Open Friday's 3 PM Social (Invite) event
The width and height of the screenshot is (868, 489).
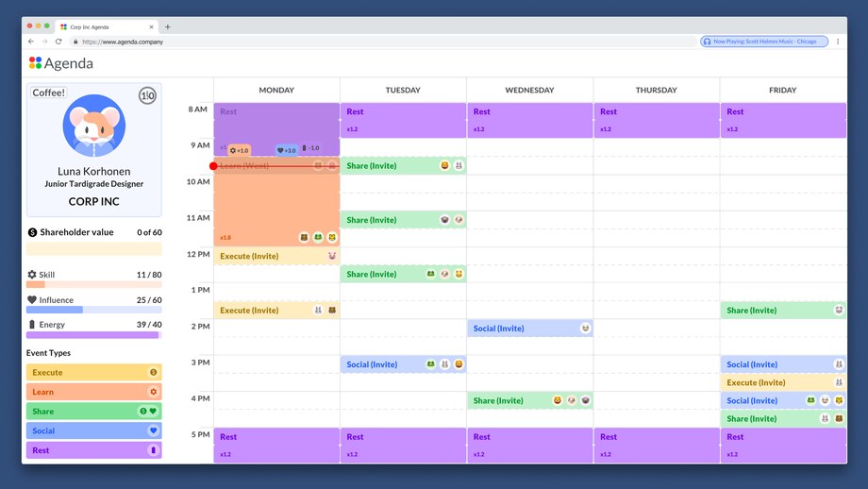(x=783, y=364)
